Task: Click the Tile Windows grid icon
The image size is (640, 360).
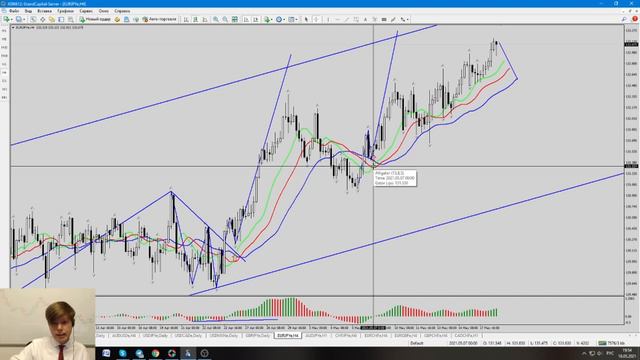Action: click(235, 19)
